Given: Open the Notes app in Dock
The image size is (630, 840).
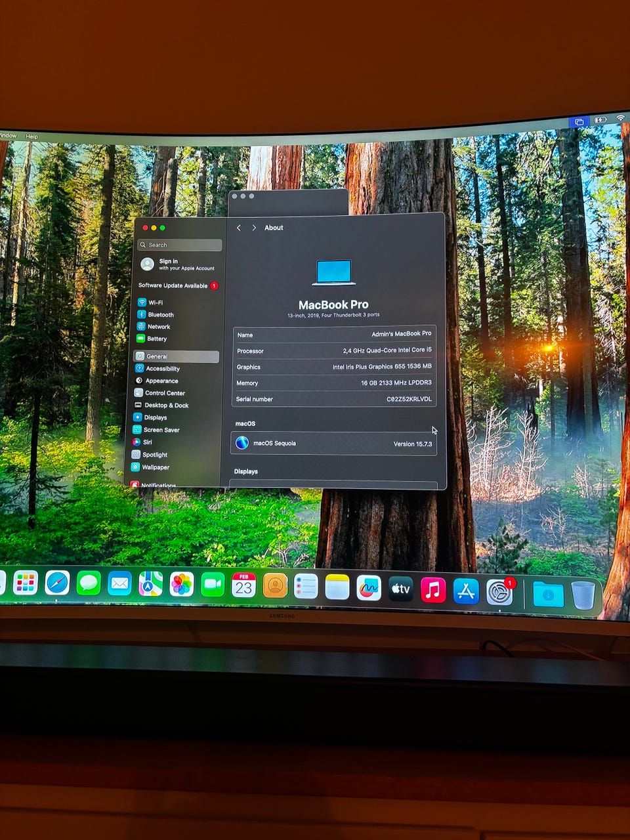Looking at the screenshot, I should pos(337,587).
